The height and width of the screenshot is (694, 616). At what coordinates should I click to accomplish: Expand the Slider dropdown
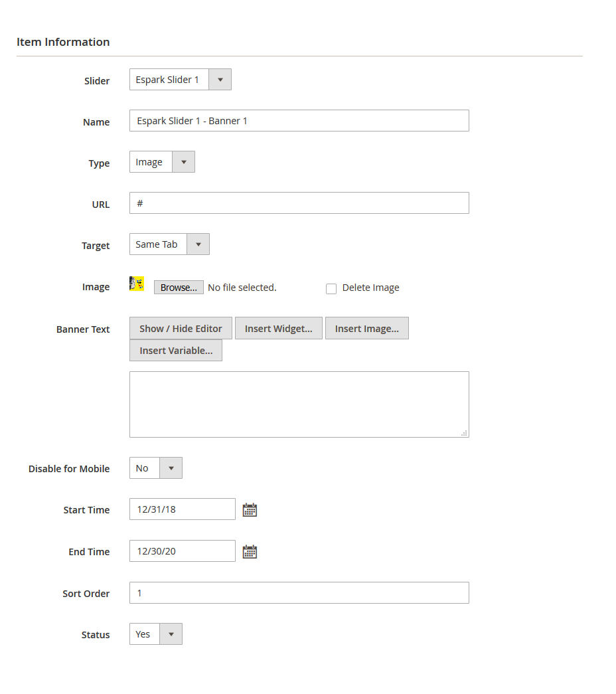[180, 80]
